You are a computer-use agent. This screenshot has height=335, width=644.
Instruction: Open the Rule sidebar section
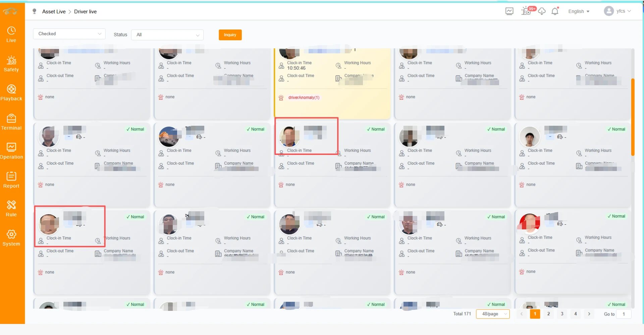coord(11,209)
